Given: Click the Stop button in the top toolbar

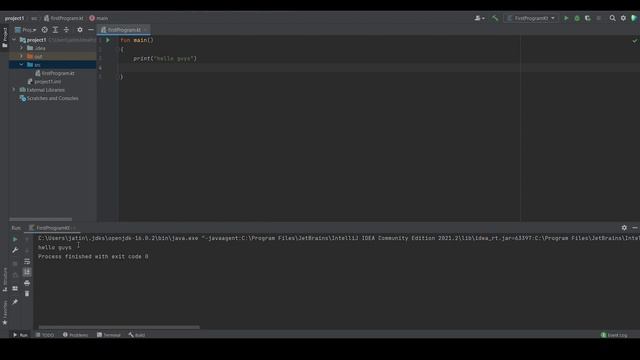Looking at the screenshot, I should click(x=599, y=18).
